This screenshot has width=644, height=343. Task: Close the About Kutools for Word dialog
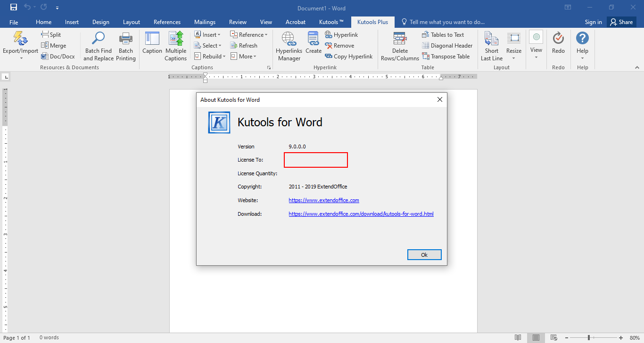click(x=439, y=99)
